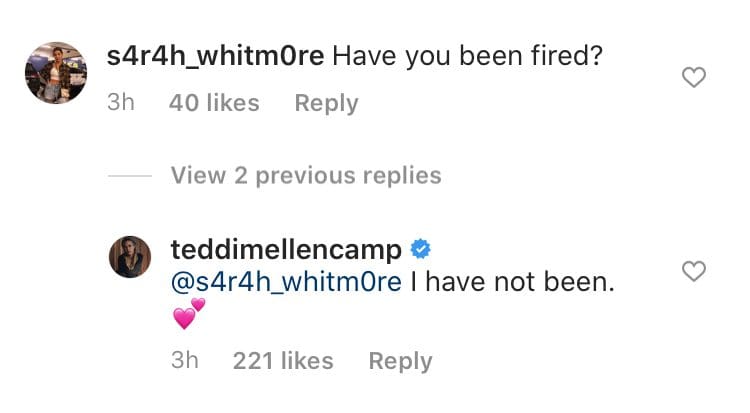Click the s4r4h_whitm0re username above 40 likes
Viewport: 750px width, 413px height.
(215, 57)
